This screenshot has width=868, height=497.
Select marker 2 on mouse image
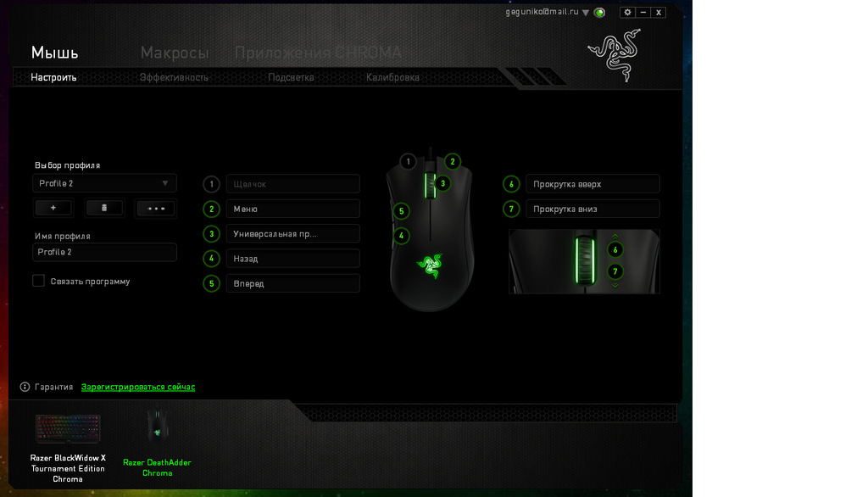point(453,162)
